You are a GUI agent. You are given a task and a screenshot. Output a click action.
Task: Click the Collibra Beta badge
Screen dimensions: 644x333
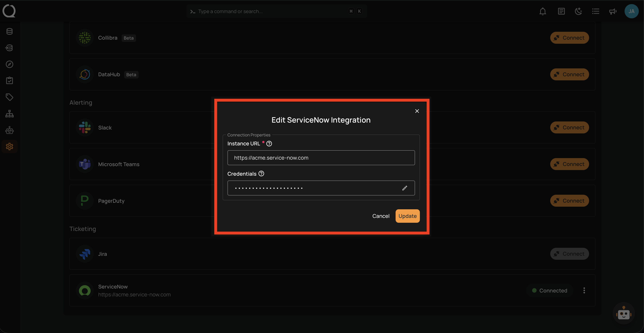point(129,38)
